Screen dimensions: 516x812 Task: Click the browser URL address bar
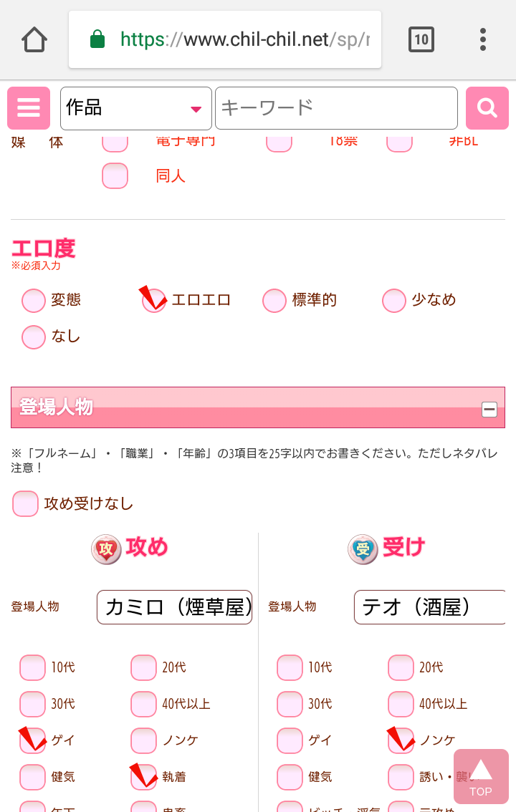tap(225, 39)
